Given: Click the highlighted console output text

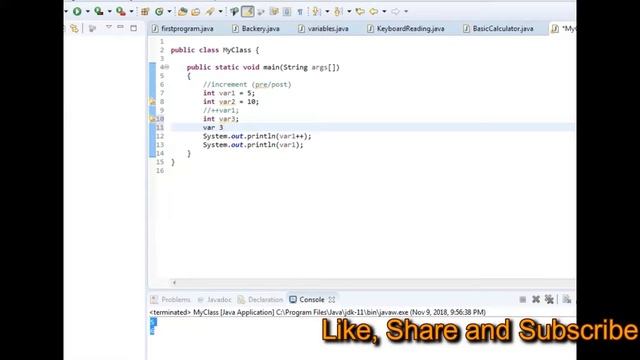Looking at the screenshot, I should [x=153, y=327].
